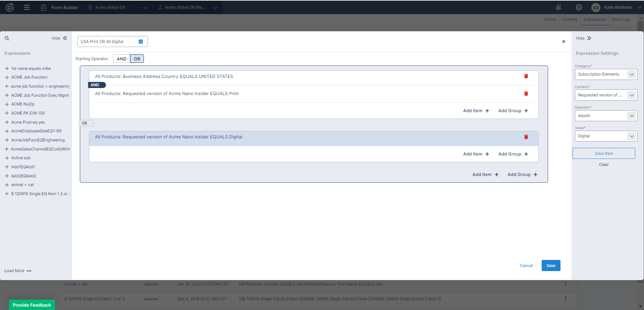Screen dimensions: 644x310
Task: Click the Save Item button
Action: pyautogui.click(x=603, y=153)
